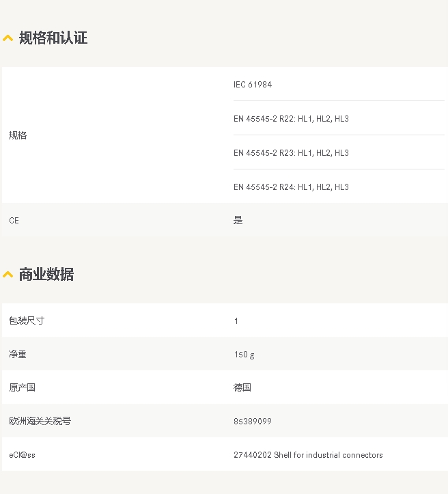Click the 原产国 row label
Screen dimensions: 448x494
[x=22, y=387]
